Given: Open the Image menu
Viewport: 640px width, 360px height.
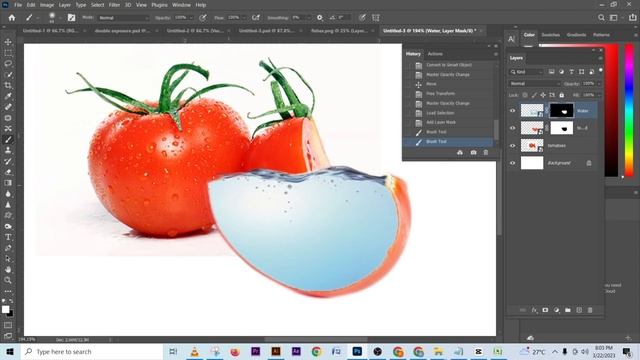Looking at the screenshot, I should click(47, 5).
